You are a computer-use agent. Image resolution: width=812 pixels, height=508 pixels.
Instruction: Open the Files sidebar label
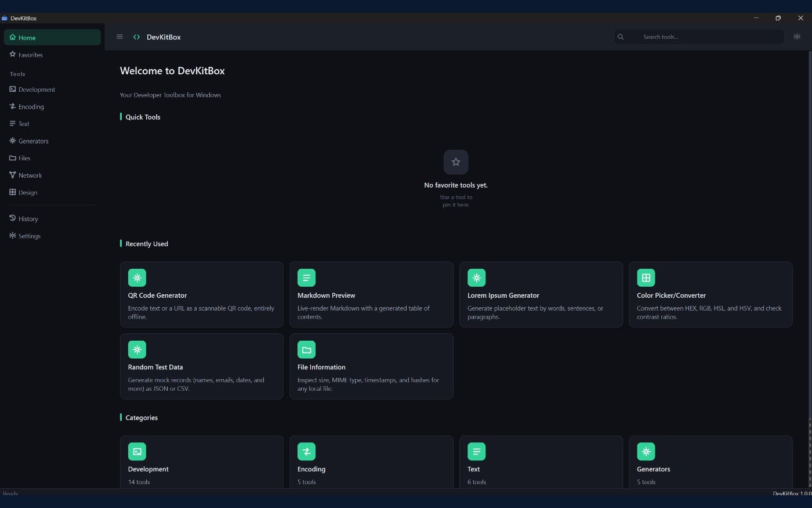[24, 158]
